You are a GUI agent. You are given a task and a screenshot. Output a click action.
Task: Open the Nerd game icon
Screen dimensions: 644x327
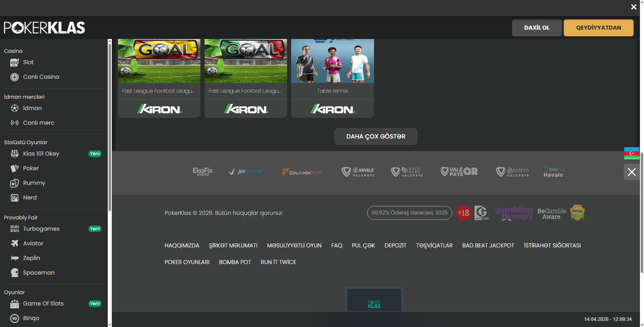15,197
